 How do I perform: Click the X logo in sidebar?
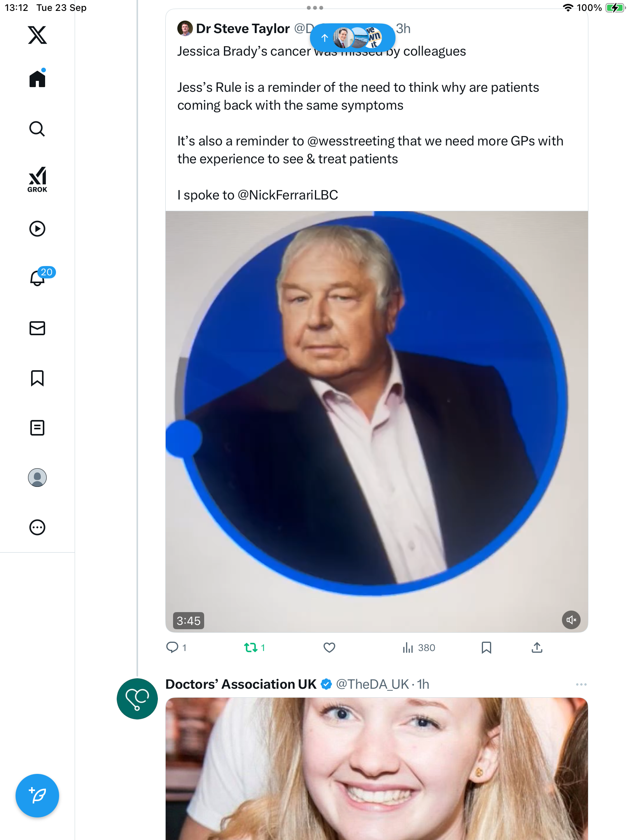click(x=37, y=35)
